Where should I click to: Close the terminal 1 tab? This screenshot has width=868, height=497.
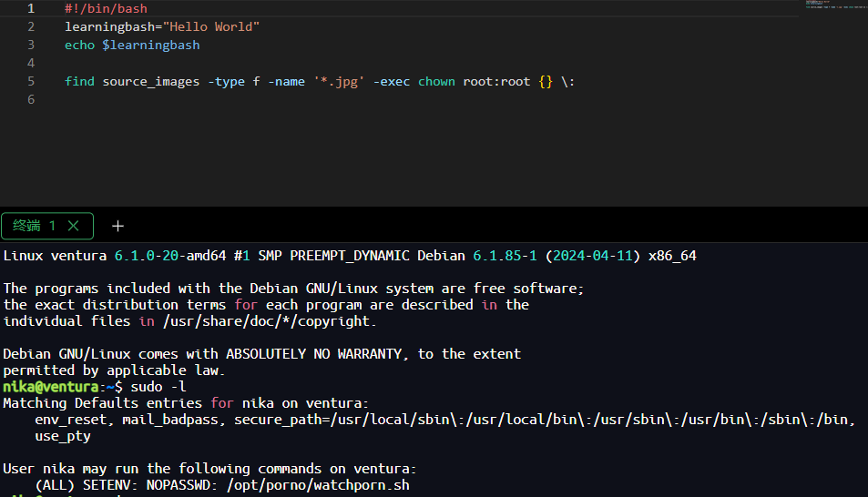coord(73,226)
